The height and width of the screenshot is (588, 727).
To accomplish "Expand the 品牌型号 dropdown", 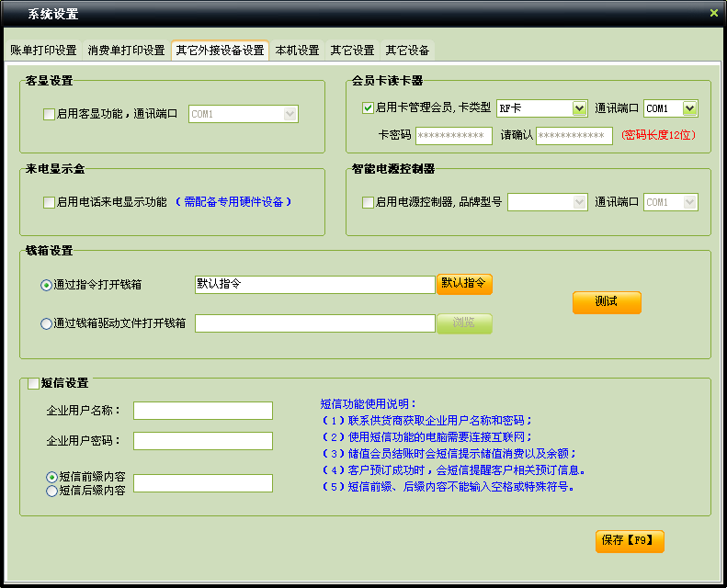I will click(x=548, y=202).
